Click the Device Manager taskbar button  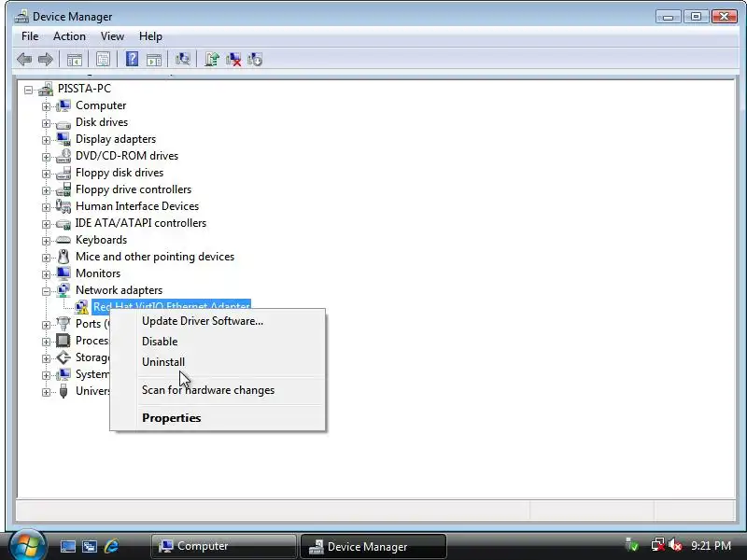pyautogui.click(x=373, y=546)
